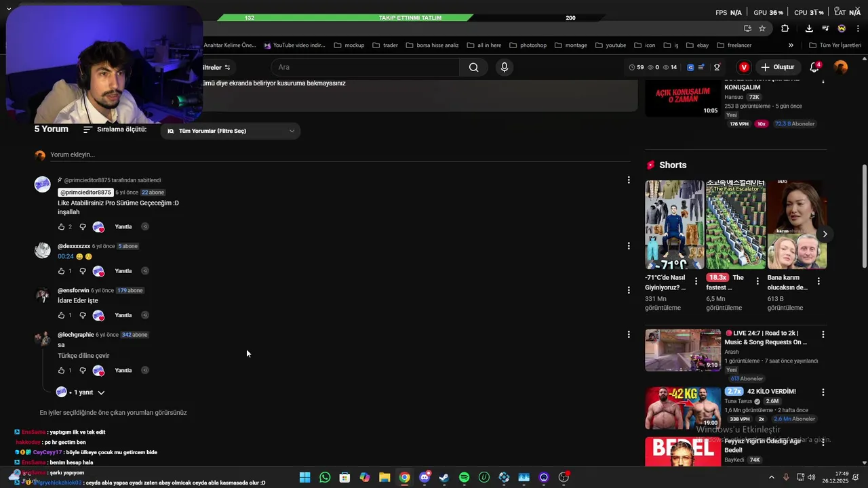The width and height of the screenshot is (868, 488).
Task: Open the Chrome three-dot menu
Action: pos(859,28)
